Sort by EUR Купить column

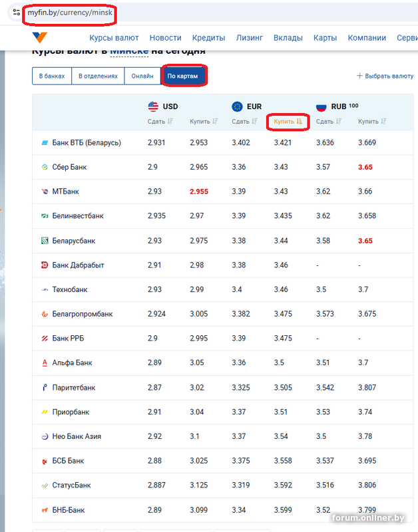point(288,122)
